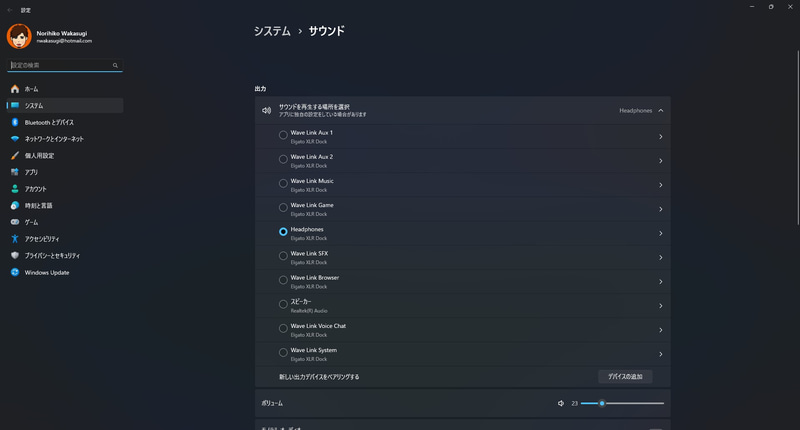Click the Bluetooth icon in the sidebar
800x430 pixels.
(15, 122)
